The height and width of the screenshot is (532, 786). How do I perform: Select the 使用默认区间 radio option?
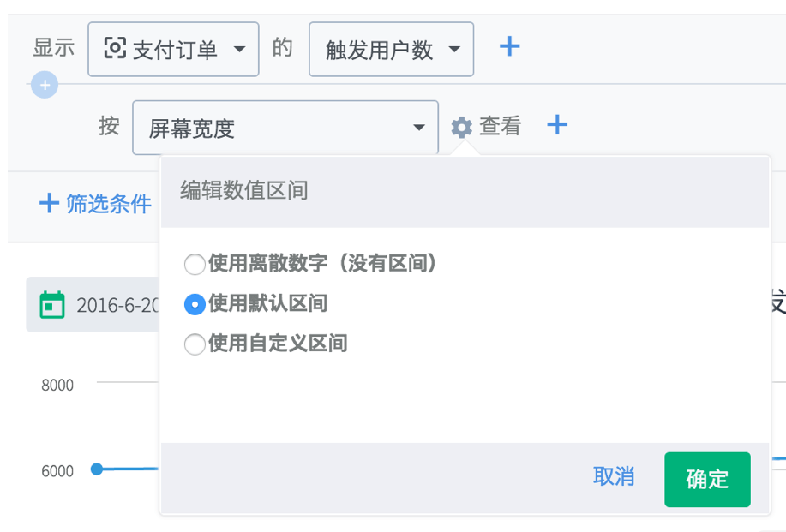pos(195,304)
